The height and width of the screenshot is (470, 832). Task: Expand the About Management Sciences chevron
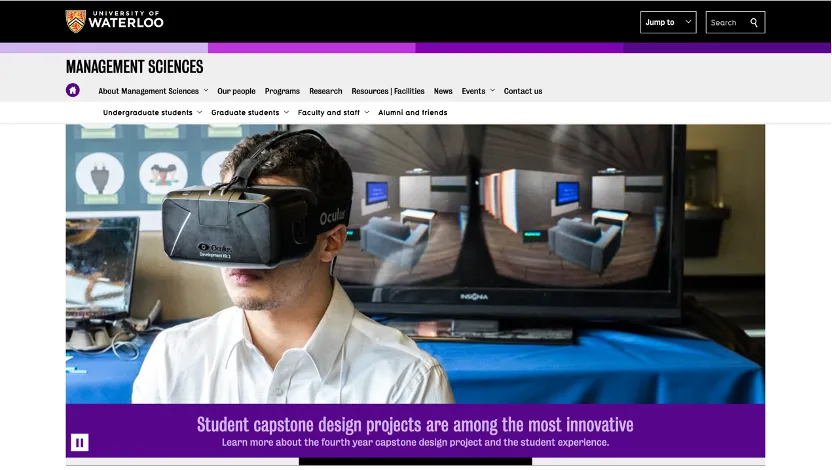[206, 91]
